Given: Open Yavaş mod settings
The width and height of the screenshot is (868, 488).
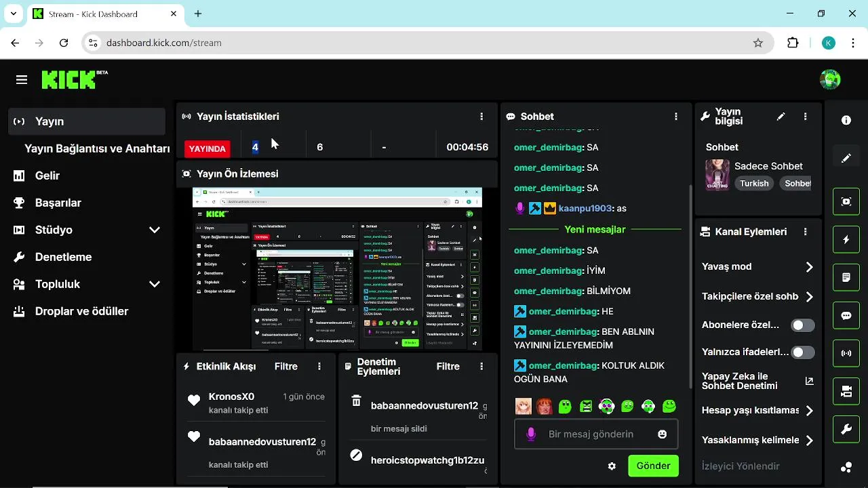Looking at the screenshot, I should click(x=757, y=267).
